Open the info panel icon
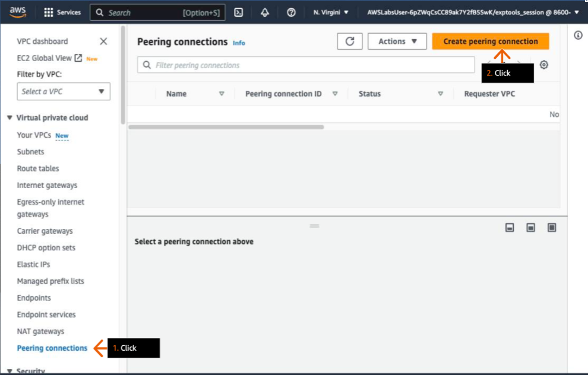This screenshot has width=588, height=375. point(578,36)
